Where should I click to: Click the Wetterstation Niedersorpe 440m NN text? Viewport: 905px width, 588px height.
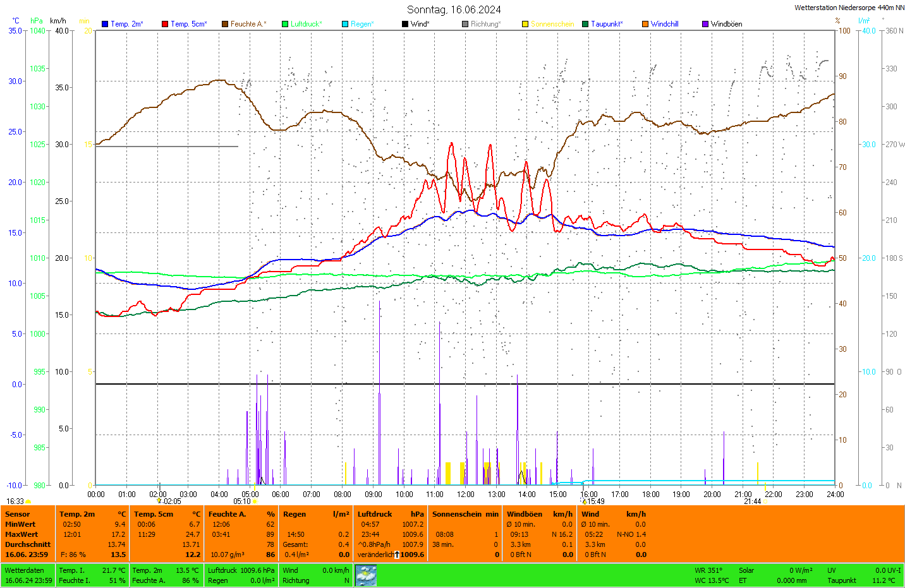coord(849,8)
